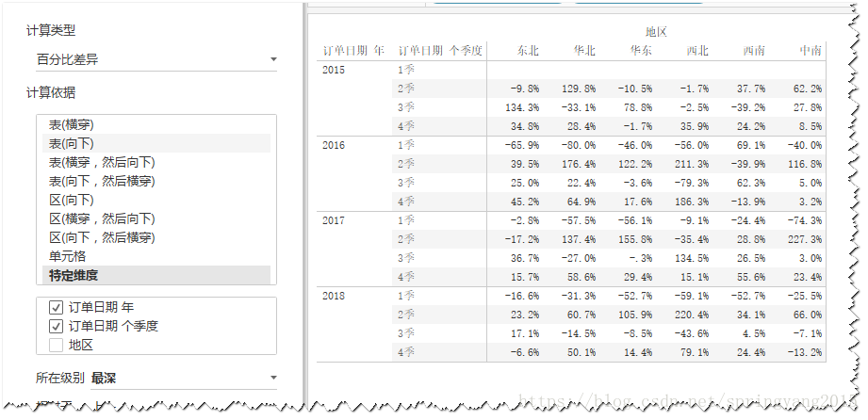This screenshot has height=420, width=868.
Task: Select the 2018 year row label
Action: tap(334, 296)
